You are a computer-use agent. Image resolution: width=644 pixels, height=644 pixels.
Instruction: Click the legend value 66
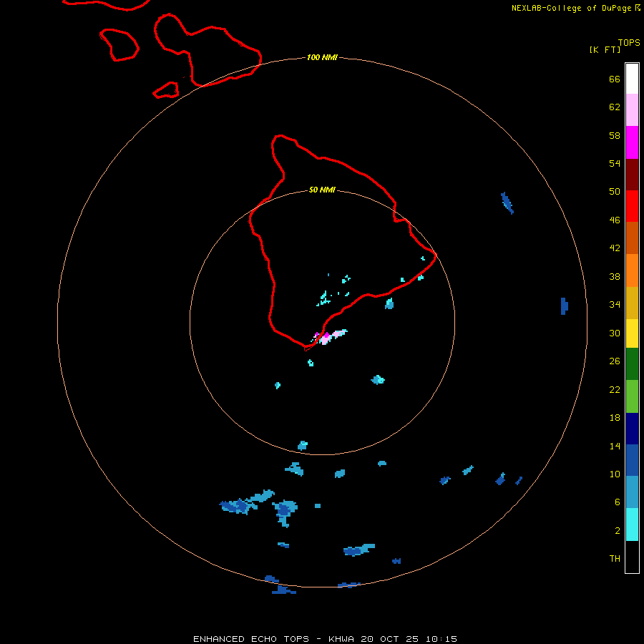tap(615, 79)
